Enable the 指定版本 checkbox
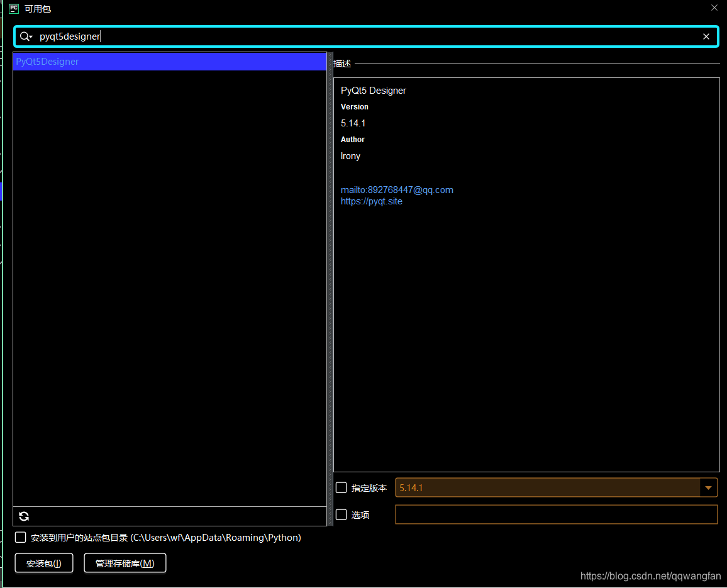The image size is (727, 588). point(341,487)
